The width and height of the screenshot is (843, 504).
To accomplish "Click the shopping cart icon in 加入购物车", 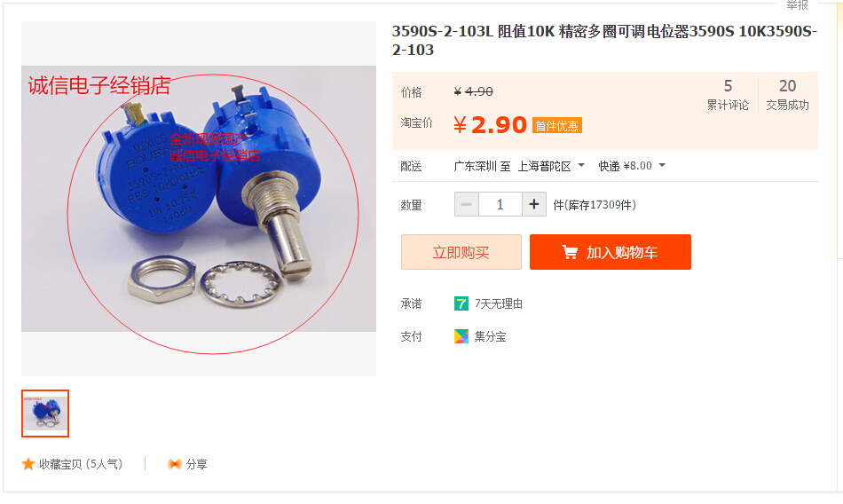I will click(570, 252).
